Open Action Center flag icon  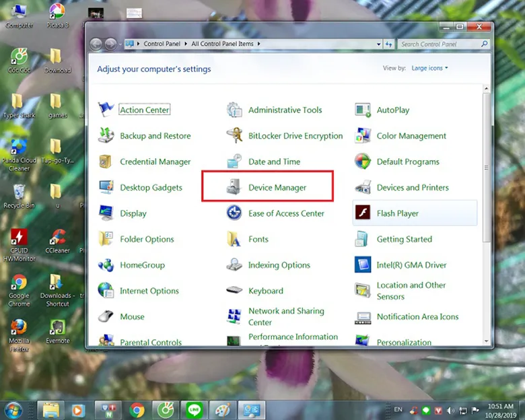point(106,110)
